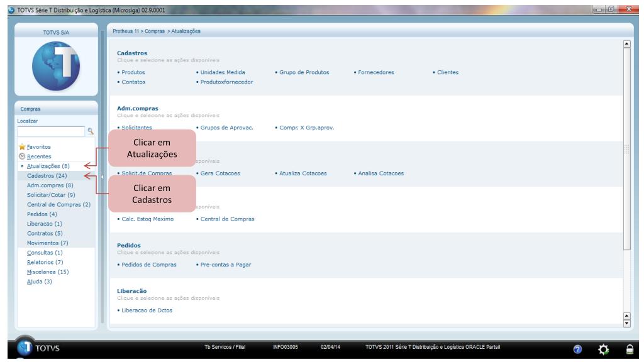This screenshot has height=362, width=644.
Task: Open Unidades Medida link
Action: click(x=223, y=72)
